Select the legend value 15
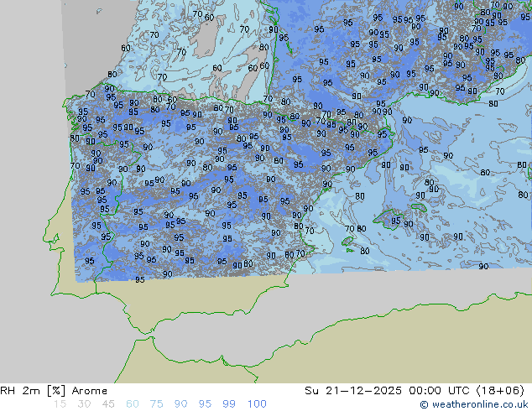The height and width of the screenshot is (411, 532). [x=60, y=404]
